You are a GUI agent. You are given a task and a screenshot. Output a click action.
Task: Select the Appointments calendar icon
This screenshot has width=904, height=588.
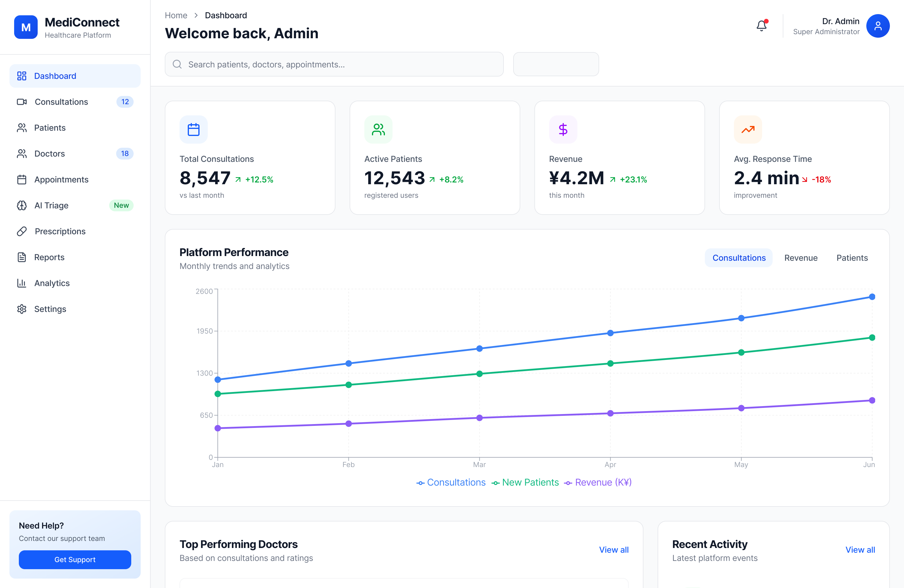[x=22, y=179]
